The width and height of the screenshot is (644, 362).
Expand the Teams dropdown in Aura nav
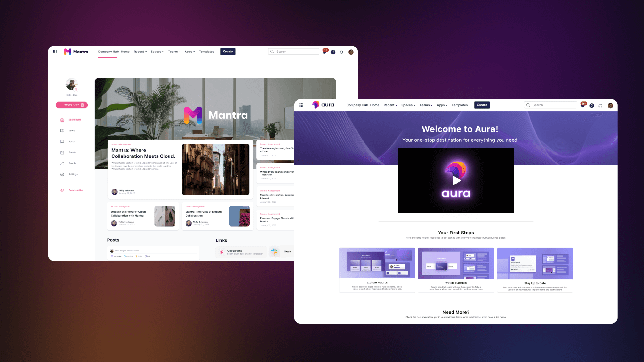[426, 105]
